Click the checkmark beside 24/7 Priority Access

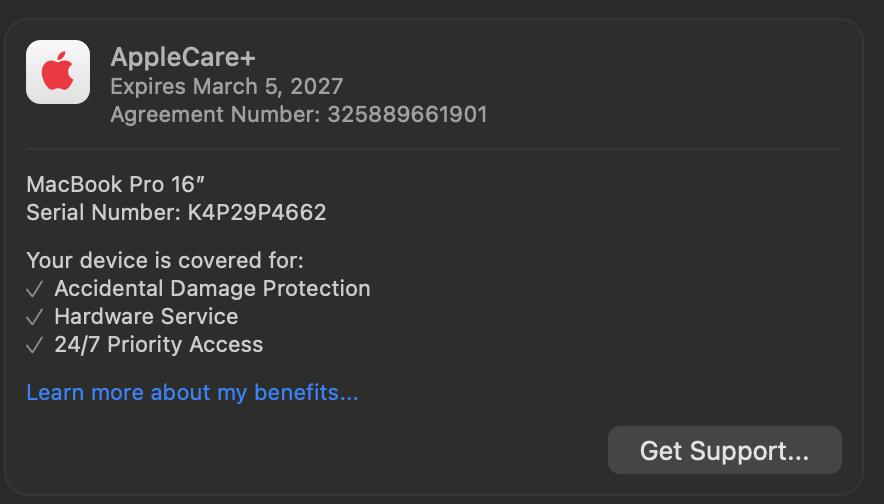[35, 345]
